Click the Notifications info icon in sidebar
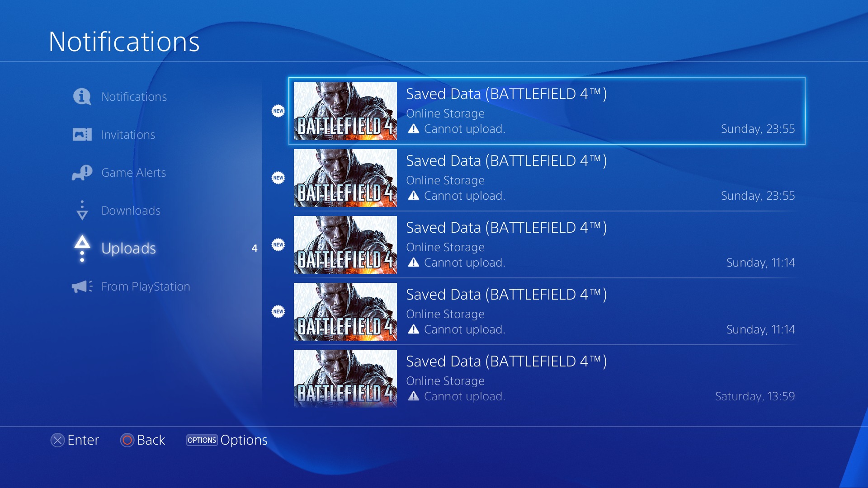This screenshot has height=488, width=868. (82, 97)
